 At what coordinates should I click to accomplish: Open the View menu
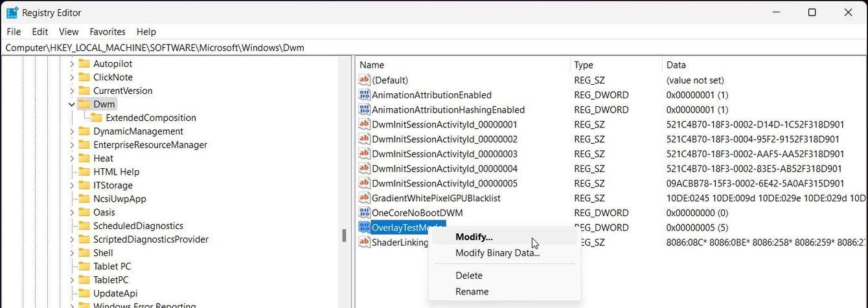69,32
